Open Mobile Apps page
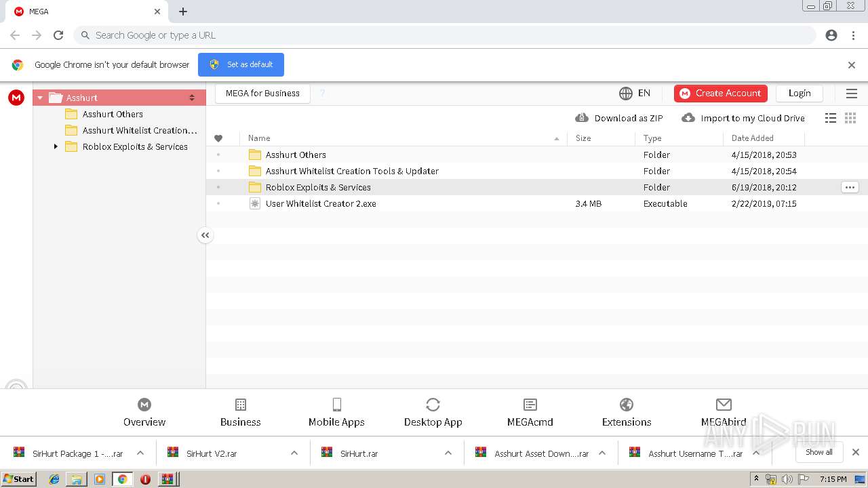This screenshot has width=868, height=488. tap(336, 412)
